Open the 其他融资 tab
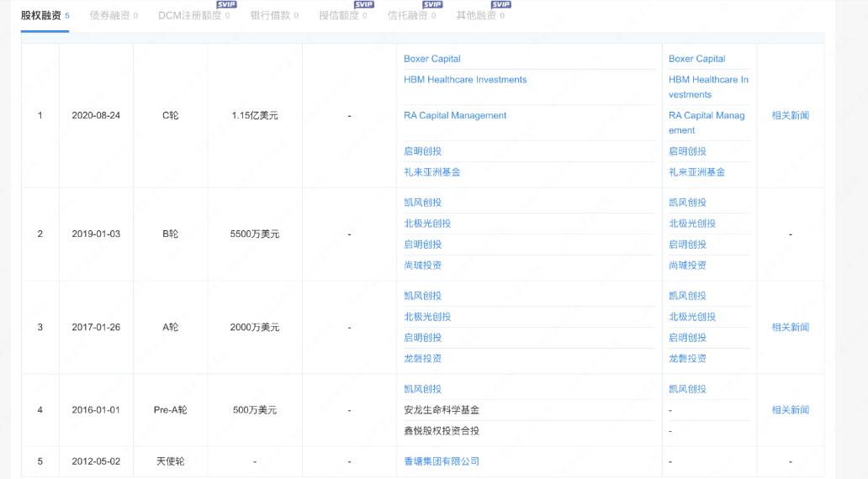 [476, 16]
